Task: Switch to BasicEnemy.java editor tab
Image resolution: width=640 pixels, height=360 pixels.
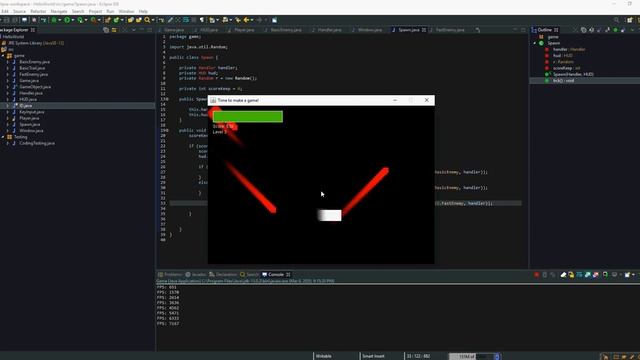Action: pyautogui.click(x=286, y=30)
